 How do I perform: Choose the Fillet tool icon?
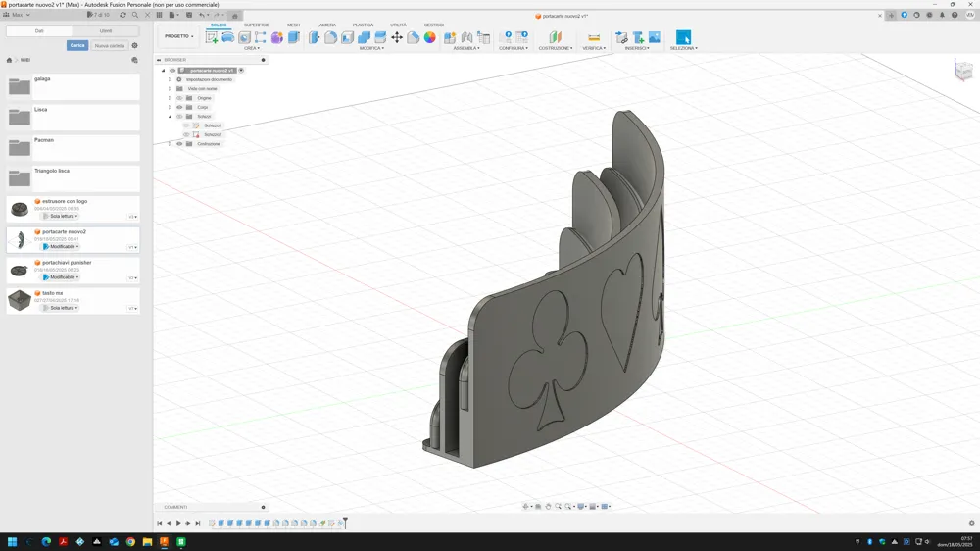330,37
